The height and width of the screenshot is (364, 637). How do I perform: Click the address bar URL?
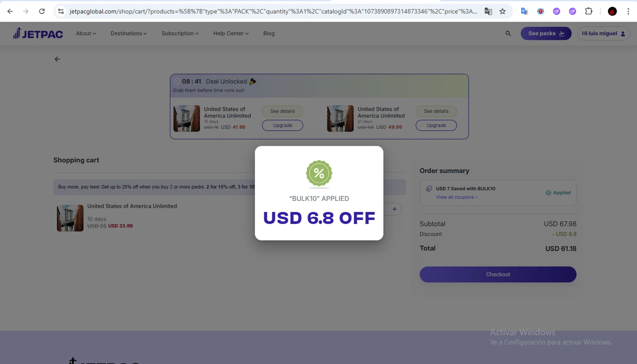coord(273,11)
